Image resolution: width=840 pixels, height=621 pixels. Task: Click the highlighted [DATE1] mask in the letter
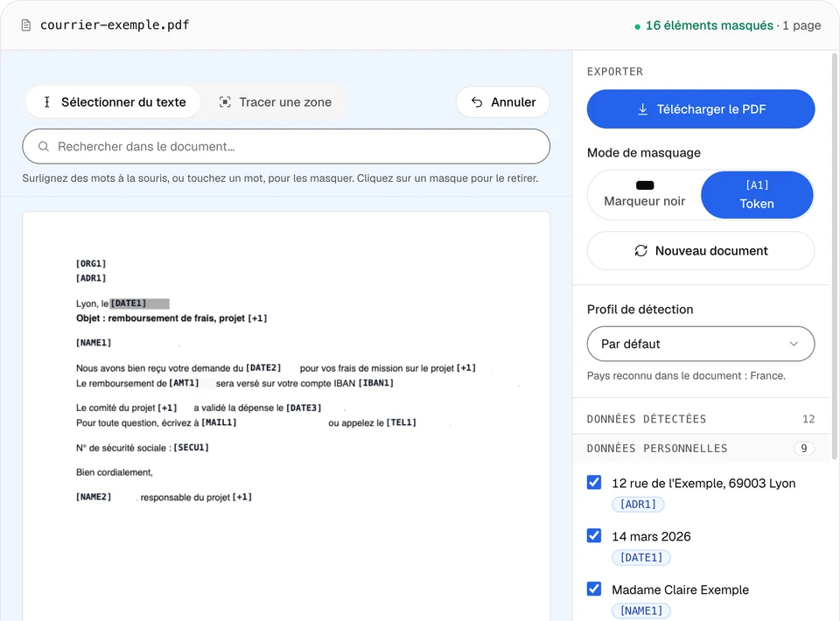click(x=139, y=304)
